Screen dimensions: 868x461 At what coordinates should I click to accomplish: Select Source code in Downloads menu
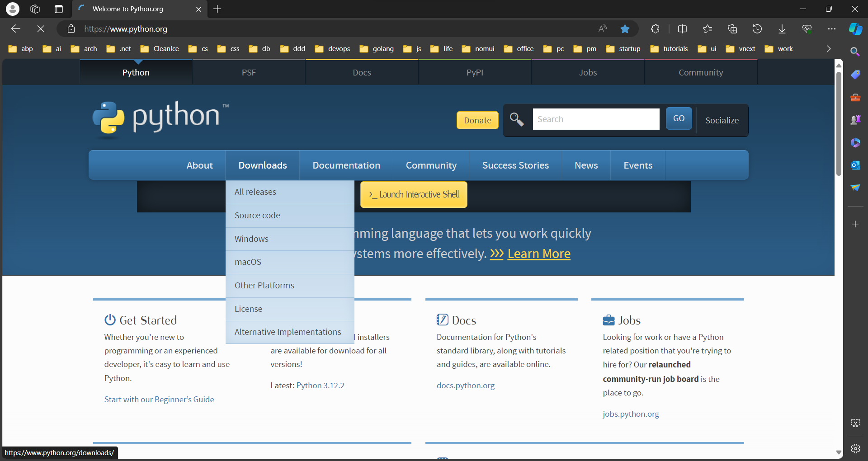(290, 216)
